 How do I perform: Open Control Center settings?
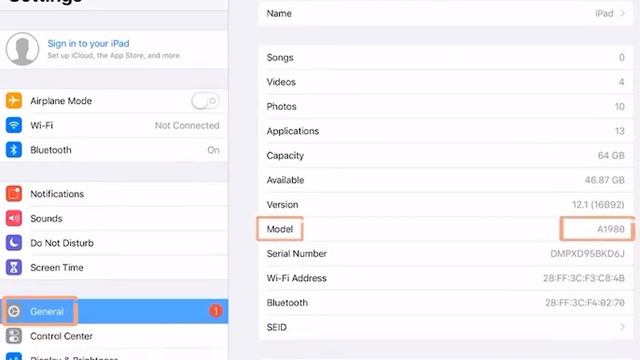click(x=114, y=336)
